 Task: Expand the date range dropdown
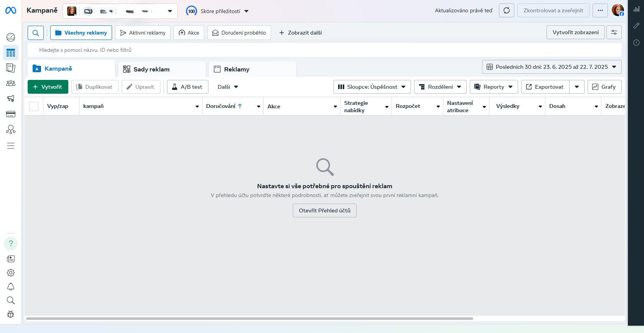(552, 67)
